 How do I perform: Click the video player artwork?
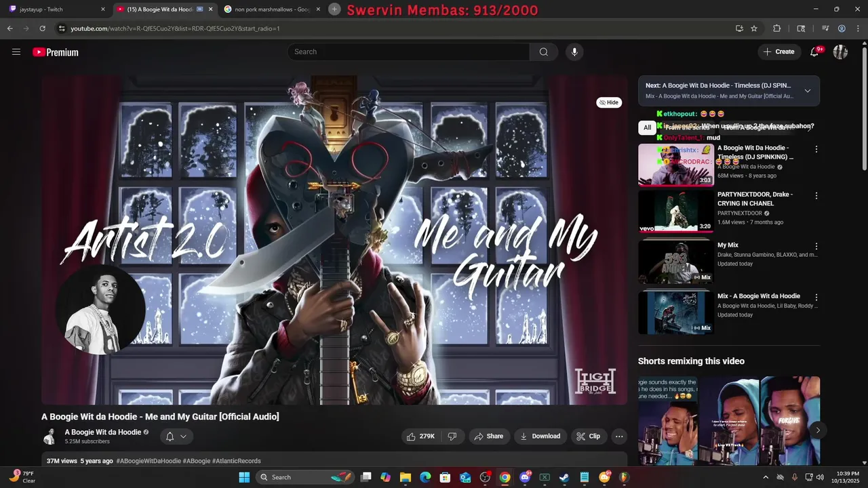coord(334,240)
